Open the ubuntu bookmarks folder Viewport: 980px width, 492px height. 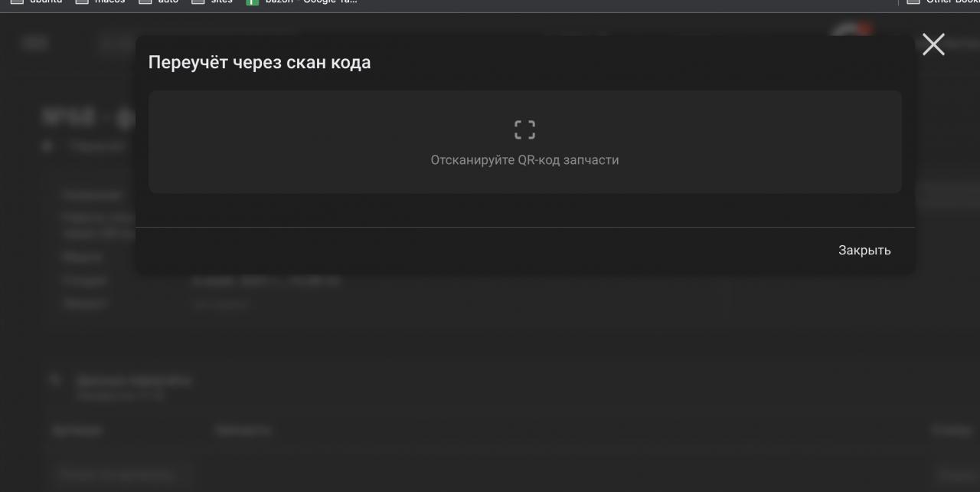pos(36,2)
